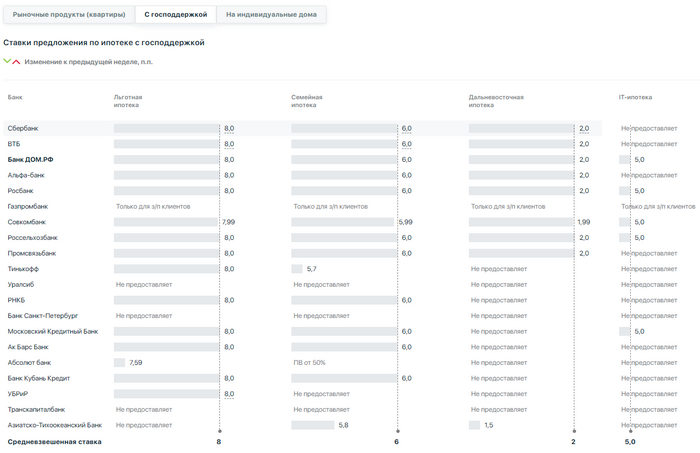Click the weighted average value 8
The height and width of the screenshot is (453, 700).
219,441
